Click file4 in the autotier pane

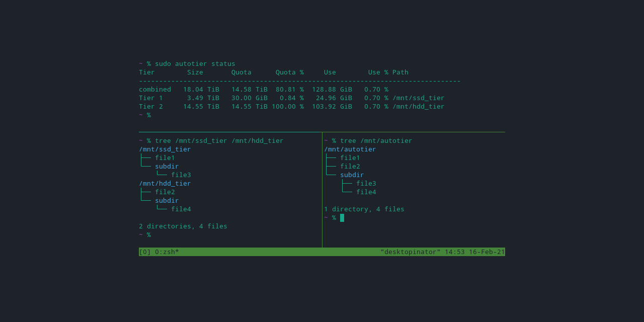366,192
